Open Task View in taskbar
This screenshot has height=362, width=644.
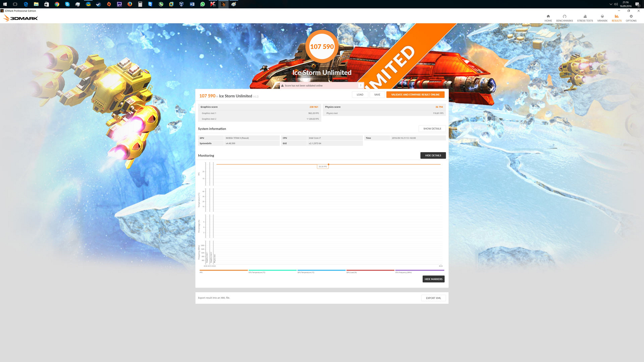[x=15, y=4]
